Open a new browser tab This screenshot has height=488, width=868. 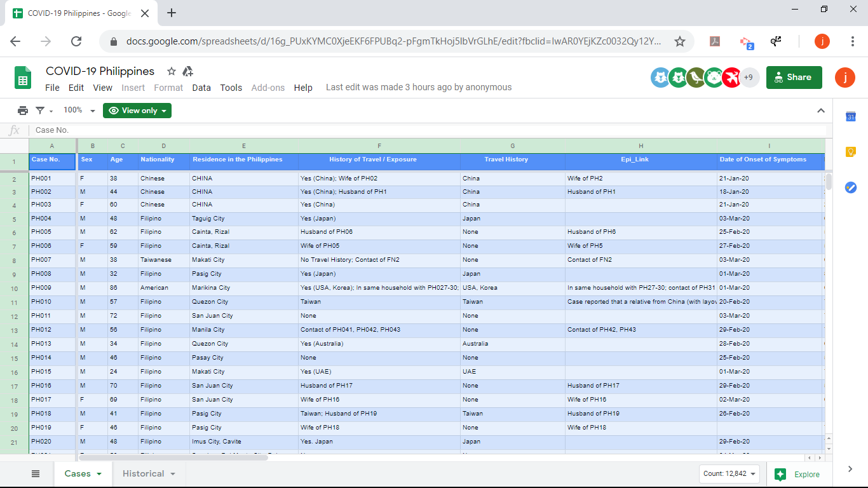[x=172, y=13]
